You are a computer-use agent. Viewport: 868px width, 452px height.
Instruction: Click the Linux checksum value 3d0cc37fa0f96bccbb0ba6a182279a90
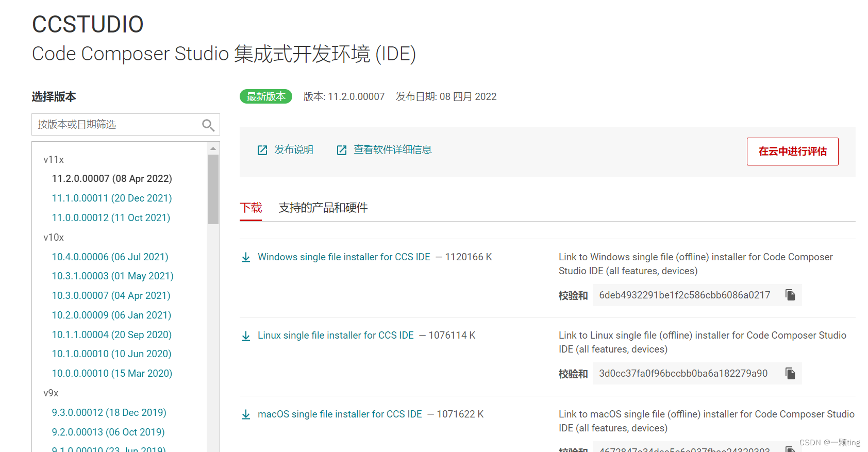tap(683, 373)
